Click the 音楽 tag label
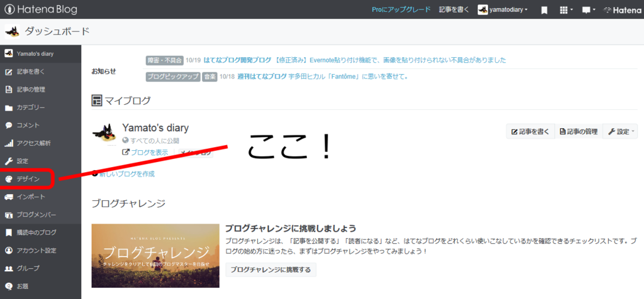Screen dimensions: 644x299 tap(209, 77)
